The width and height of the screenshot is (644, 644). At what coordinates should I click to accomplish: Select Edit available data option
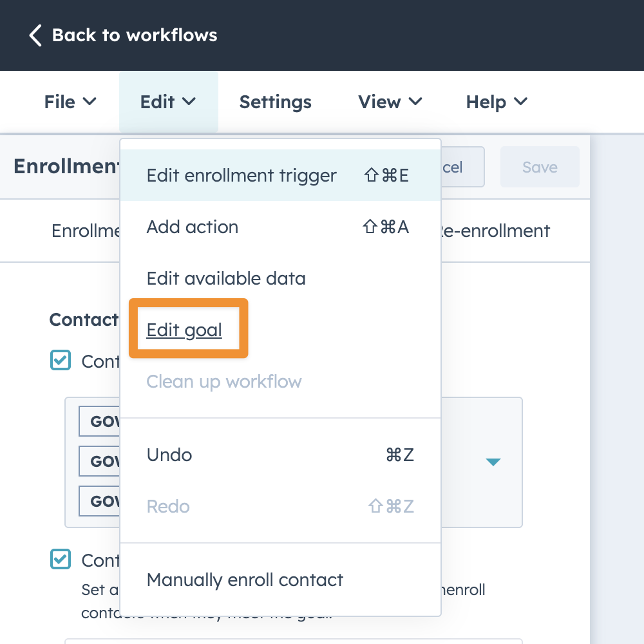click(226, 278)
